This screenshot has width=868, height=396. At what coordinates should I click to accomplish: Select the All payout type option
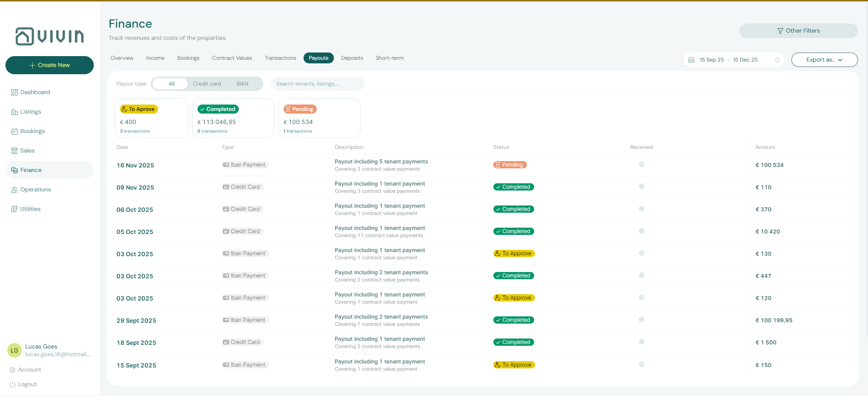click(x=172, y=84)
